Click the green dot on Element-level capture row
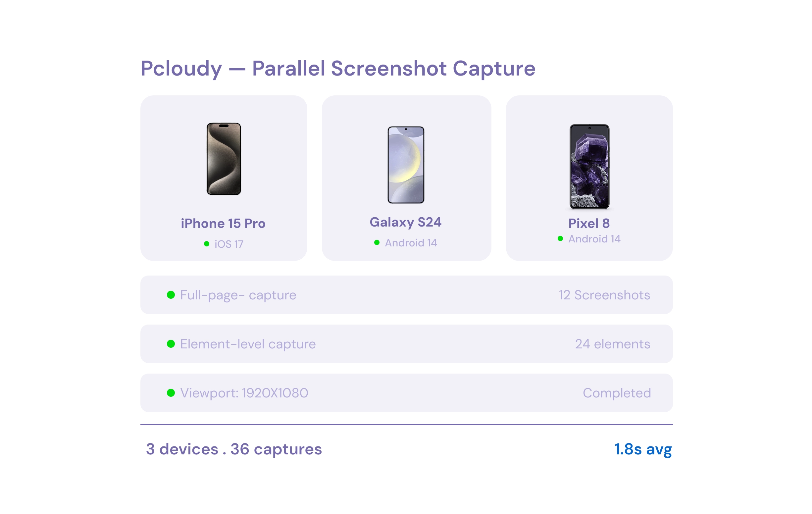 pyautogui.click(x=171, y=344)
